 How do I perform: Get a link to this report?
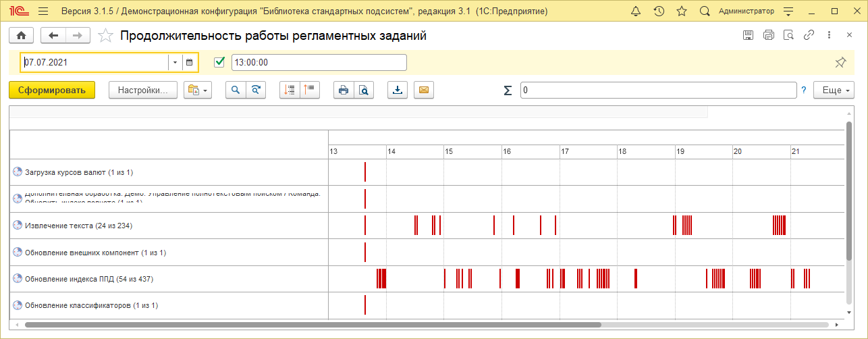[809, 35]
